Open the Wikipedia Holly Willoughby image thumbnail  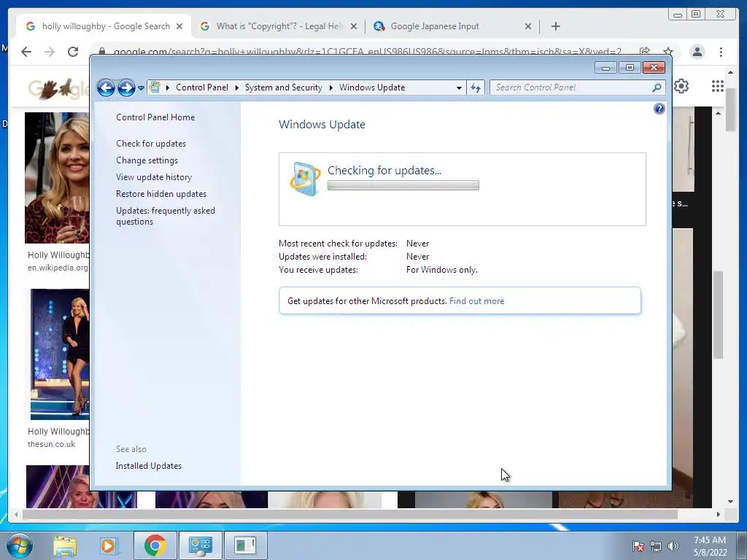pos(57,178)
